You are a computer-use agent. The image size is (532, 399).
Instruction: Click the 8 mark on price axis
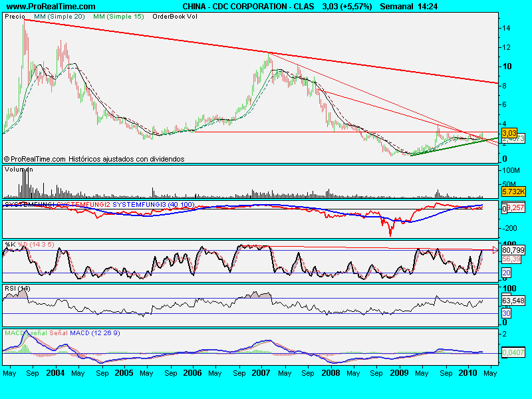(504, 86)
